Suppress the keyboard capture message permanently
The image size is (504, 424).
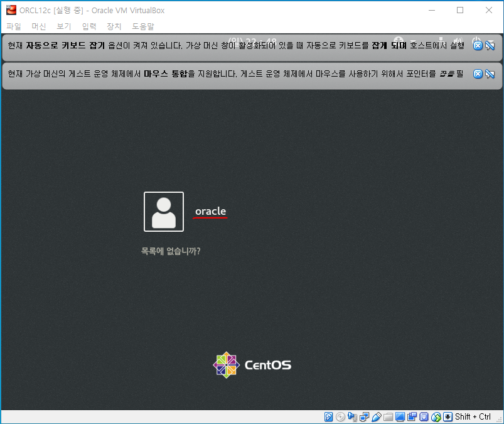click(x=490, y=46)
